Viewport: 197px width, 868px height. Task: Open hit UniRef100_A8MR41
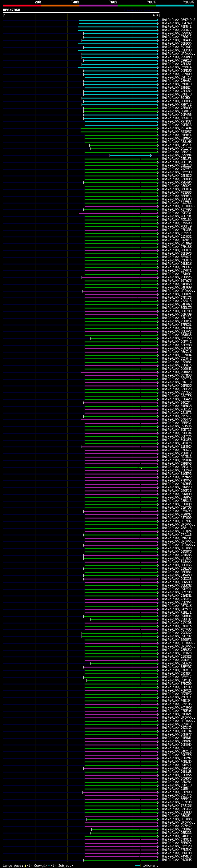click(x=177, y=26)
